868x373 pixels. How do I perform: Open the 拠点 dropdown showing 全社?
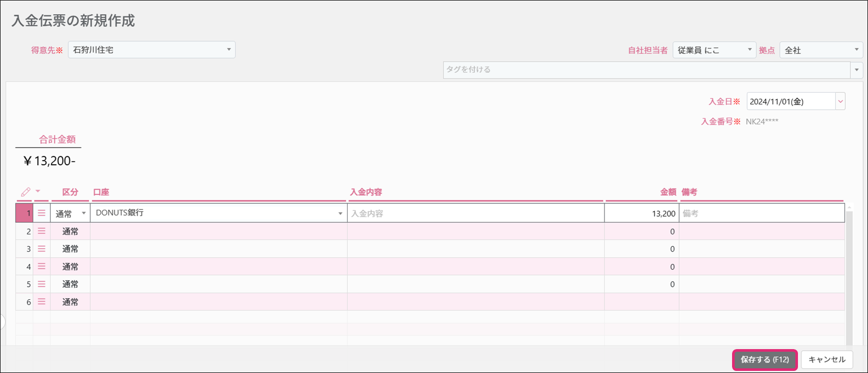point(821,50)
